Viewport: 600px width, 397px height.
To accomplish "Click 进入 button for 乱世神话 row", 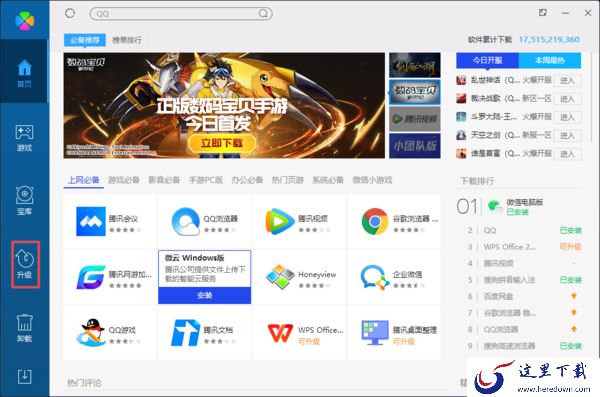I will click(x=567, y=80).
